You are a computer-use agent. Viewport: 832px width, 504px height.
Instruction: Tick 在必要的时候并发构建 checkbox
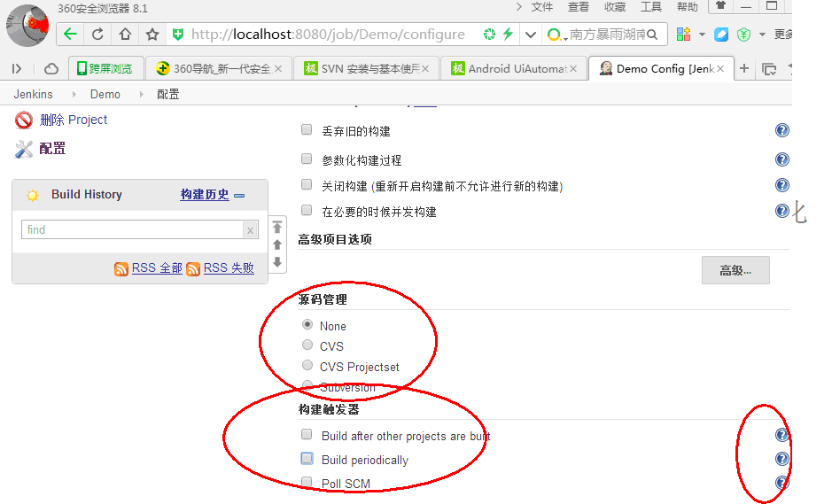[307, 210]
